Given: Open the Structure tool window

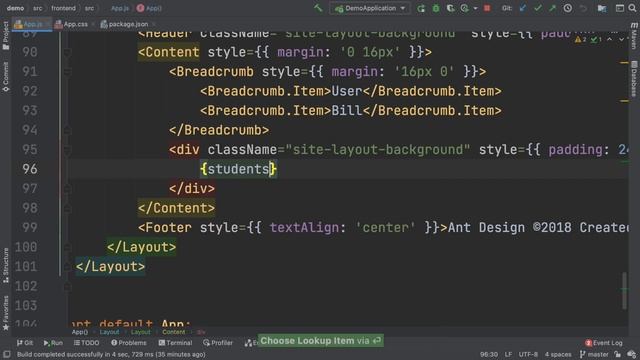Looking at the screenshot, I should pos(6,265).
